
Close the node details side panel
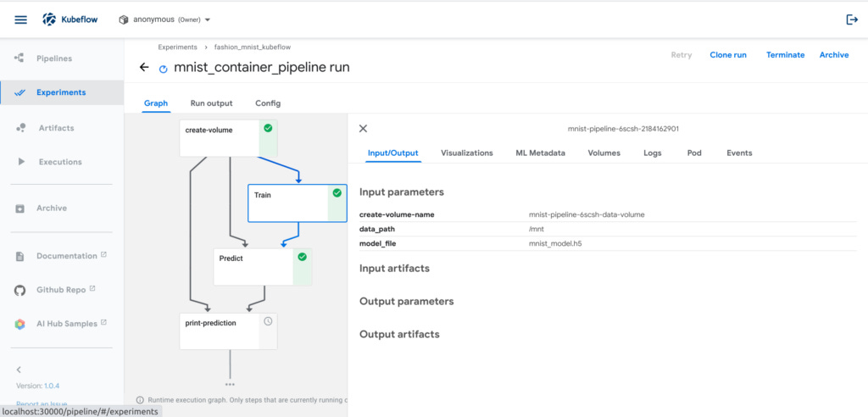click(363, 129)
